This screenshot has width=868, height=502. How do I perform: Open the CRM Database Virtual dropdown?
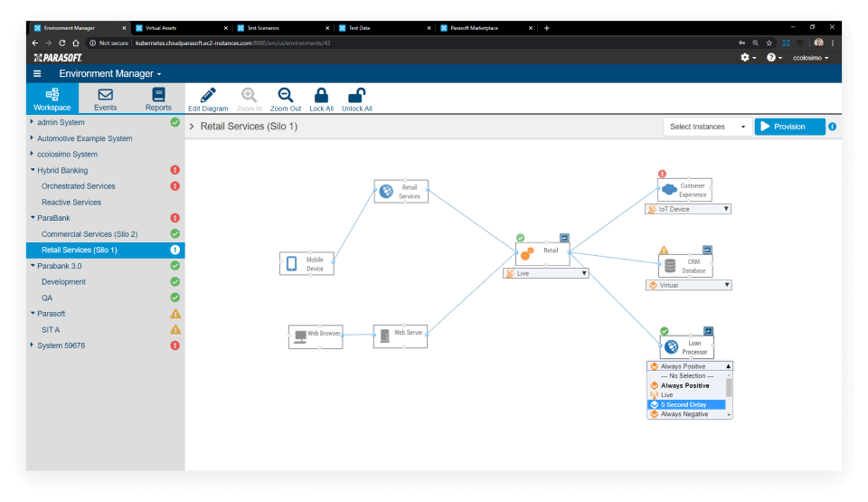(689, 285)
